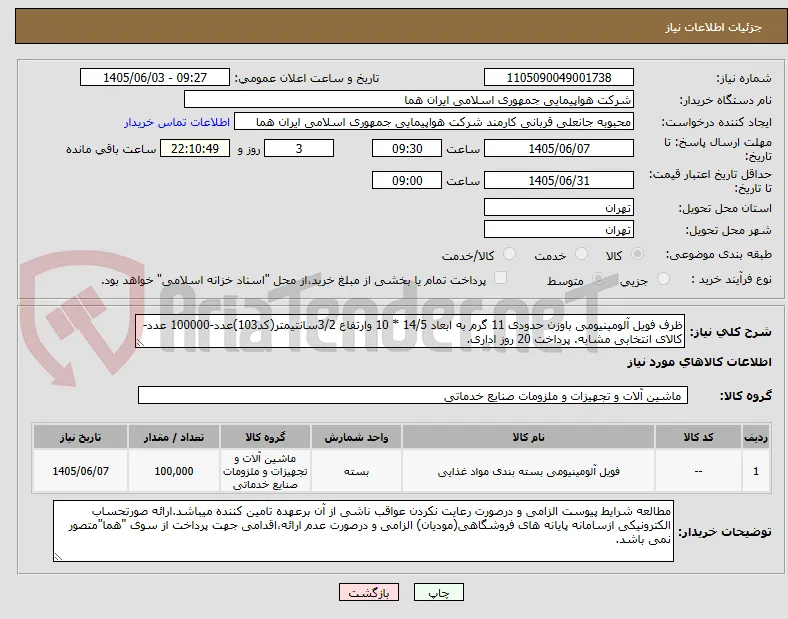Click the طبقه بندی موضوعی label

[x=719, y=255]
